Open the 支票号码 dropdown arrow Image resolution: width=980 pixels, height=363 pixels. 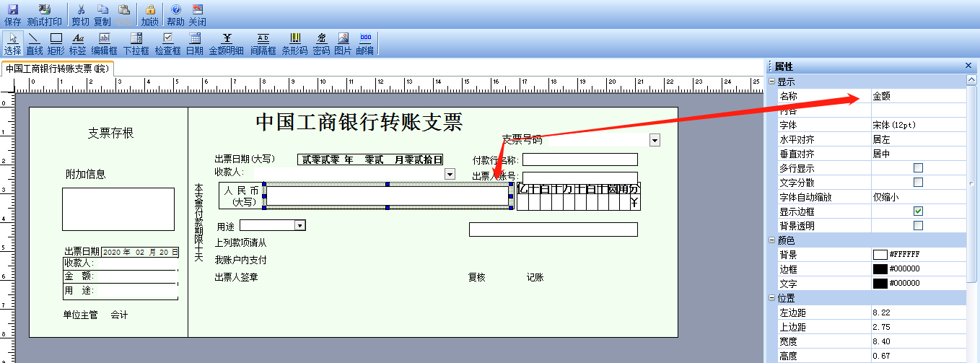tap(655, 140)
